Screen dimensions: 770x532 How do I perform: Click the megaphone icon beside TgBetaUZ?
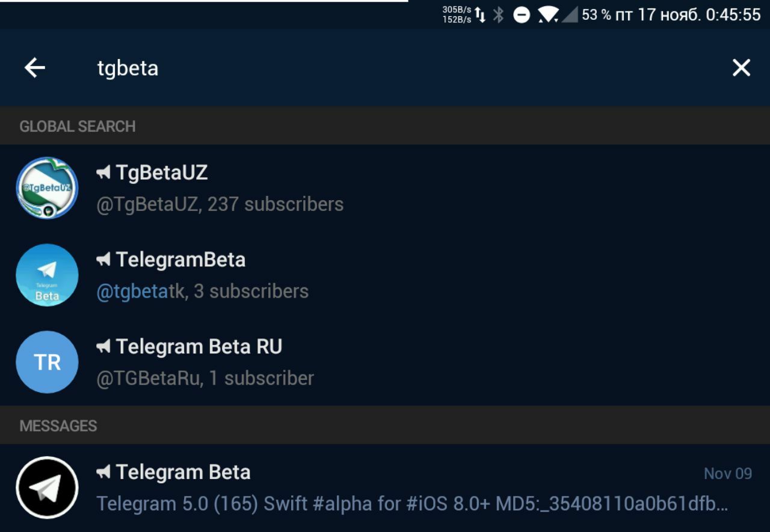point(103,173)
